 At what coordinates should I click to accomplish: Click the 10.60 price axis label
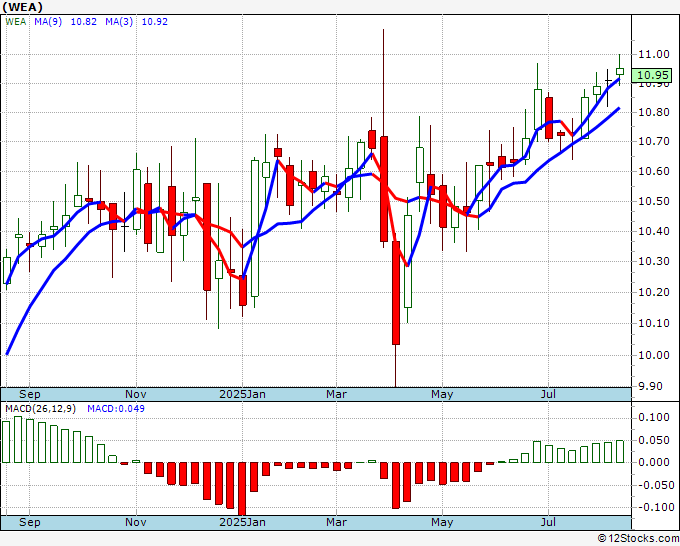654,171
